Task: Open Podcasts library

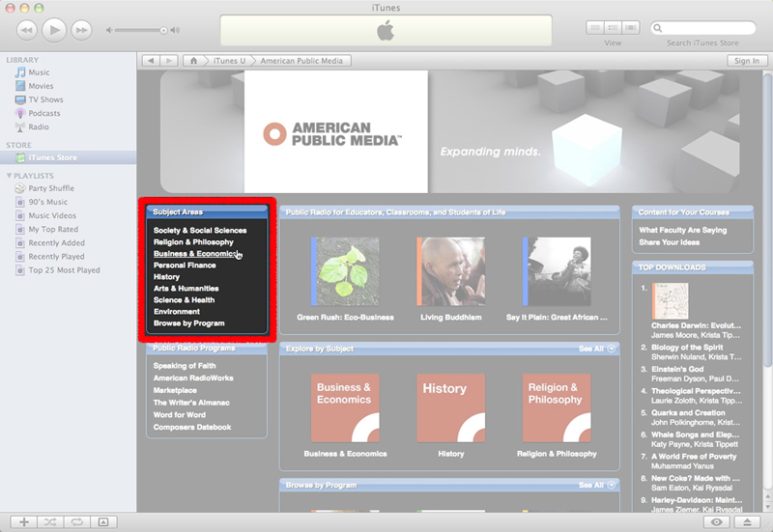Action: click(x=43, y=113)
